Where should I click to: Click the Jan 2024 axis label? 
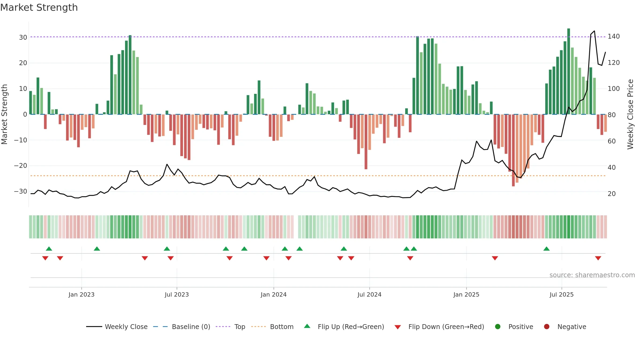point(274,294)
